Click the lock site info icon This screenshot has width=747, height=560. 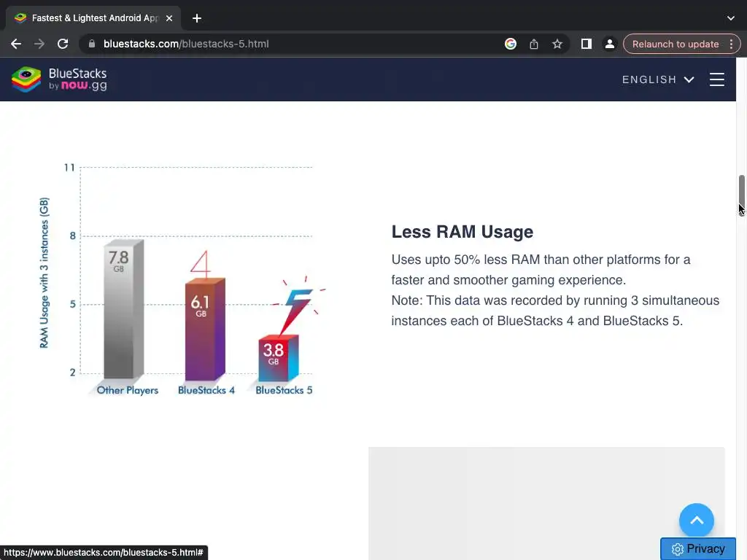click(x=92, y=44)
